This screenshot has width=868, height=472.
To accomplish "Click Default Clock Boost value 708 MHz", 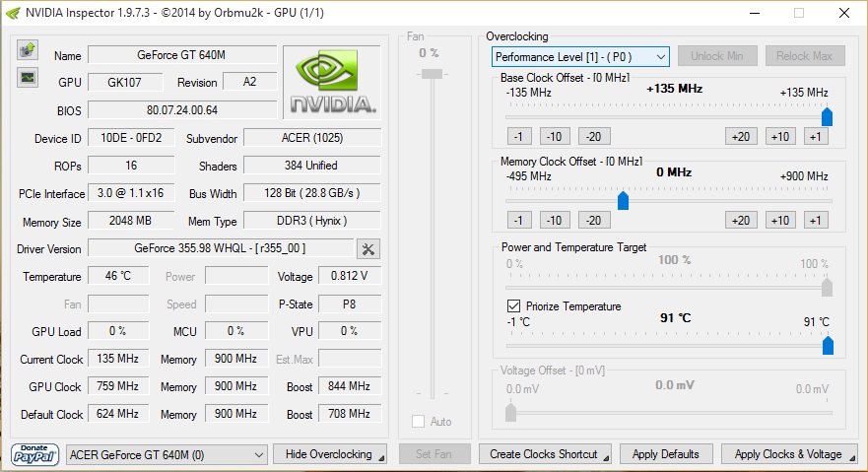I will point(350,414).
